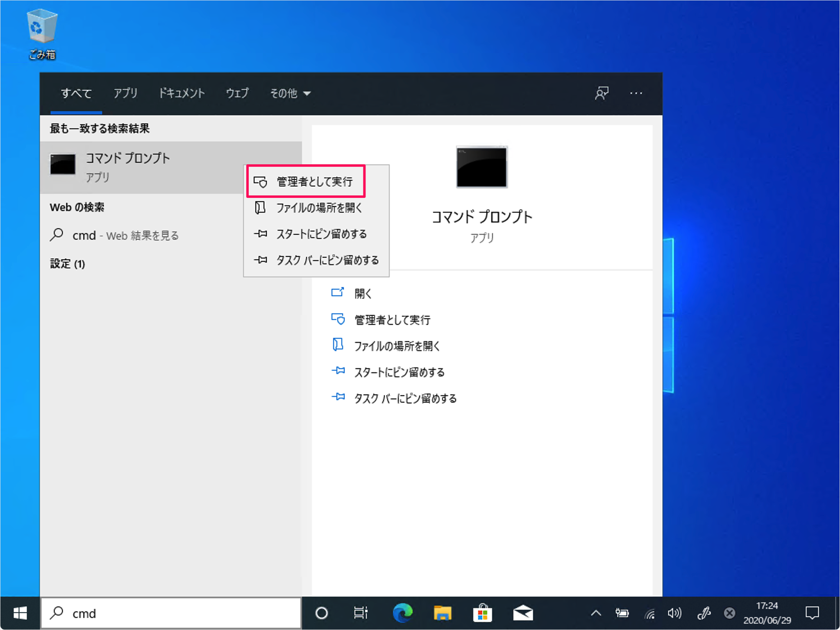Expand the その他 dropdown filter
Screen dimensions: 840x630
[290, 93]
